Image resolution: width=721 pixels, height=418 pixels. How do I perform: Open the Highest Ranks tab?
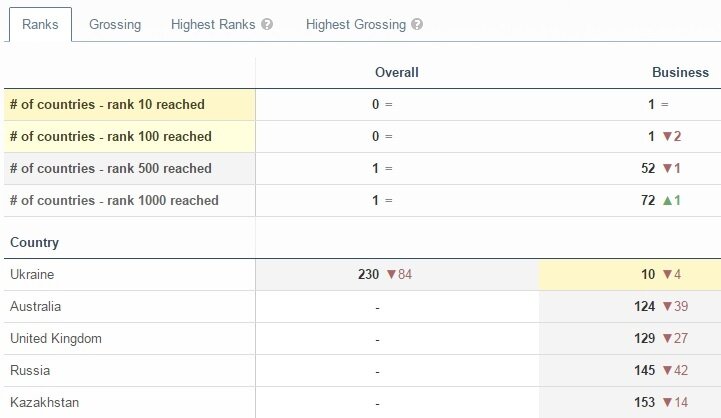pos(214,24)
